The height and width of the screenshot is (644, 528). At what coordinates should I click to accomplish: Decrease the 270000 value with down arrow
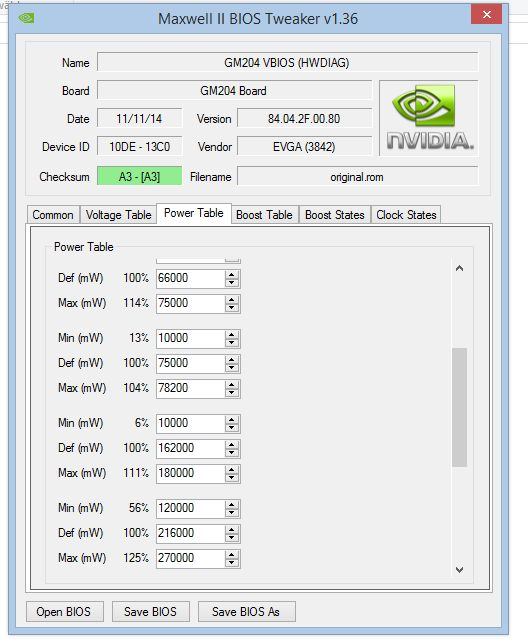(232, 563)
